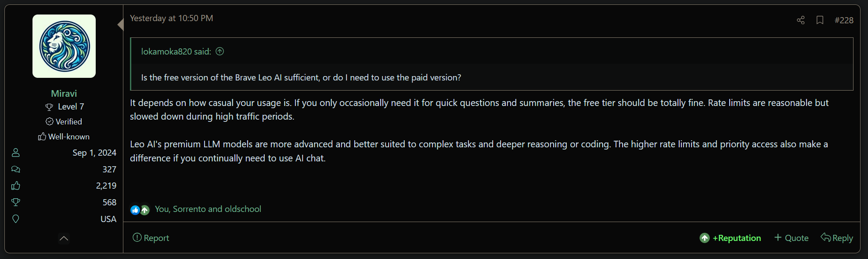
Task: Reply to Miravi's post
Action: click(837, 238)
